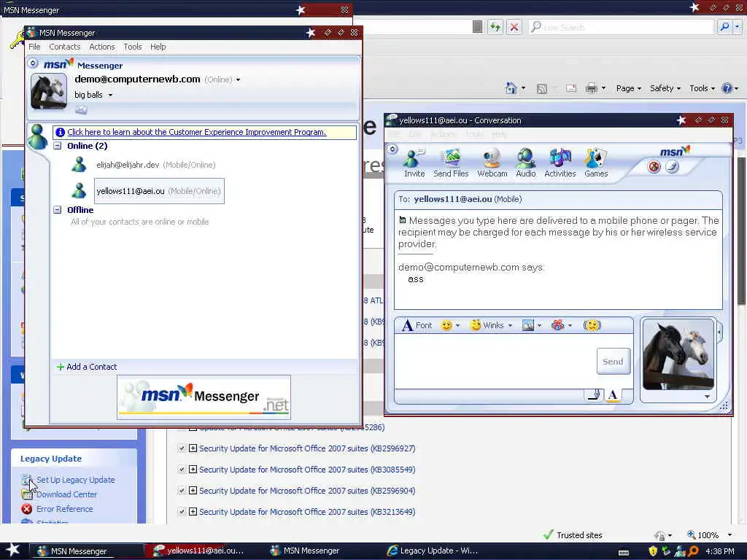Image resolution: width=747 pixels, height=560 pixels.
Task: Expand details of update KB3213649
Action: coord(193,511)
